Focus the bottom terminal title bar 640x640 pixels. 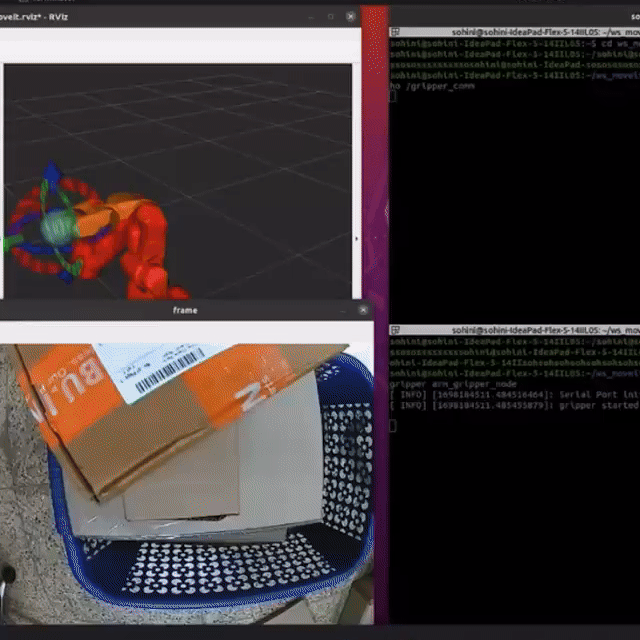(515, 330)
